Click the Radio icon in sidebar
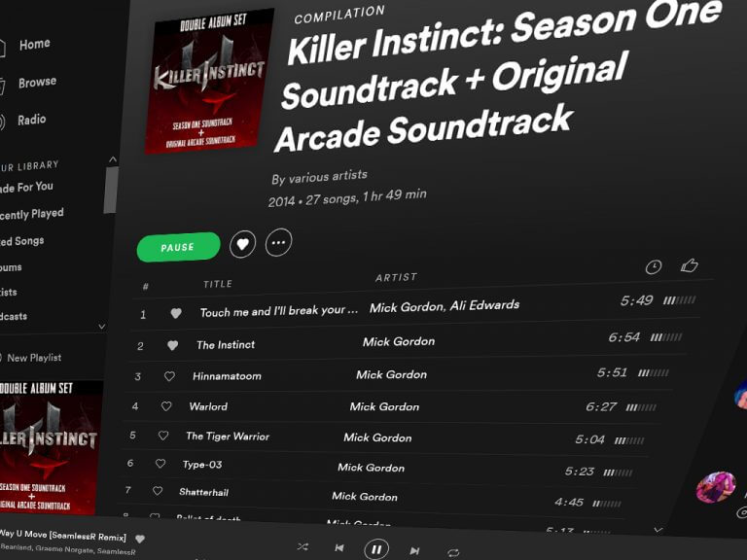747x560 pixels. (2, 122)
